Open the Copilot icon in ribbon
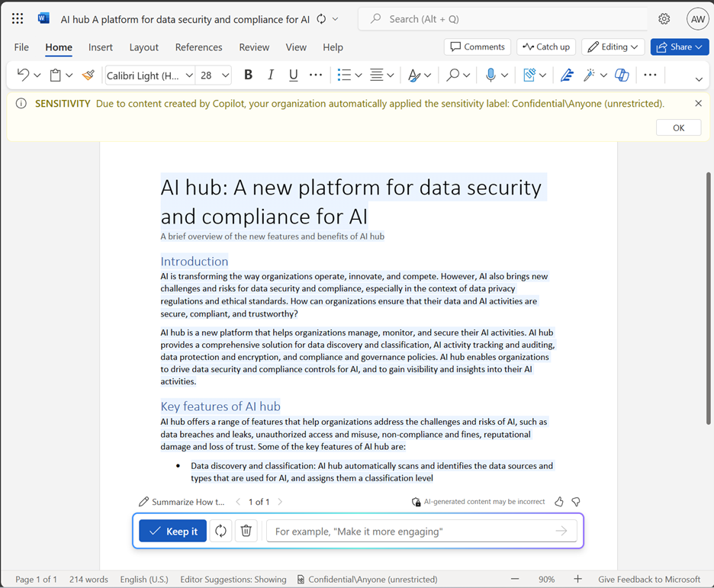 coord(622,75)
